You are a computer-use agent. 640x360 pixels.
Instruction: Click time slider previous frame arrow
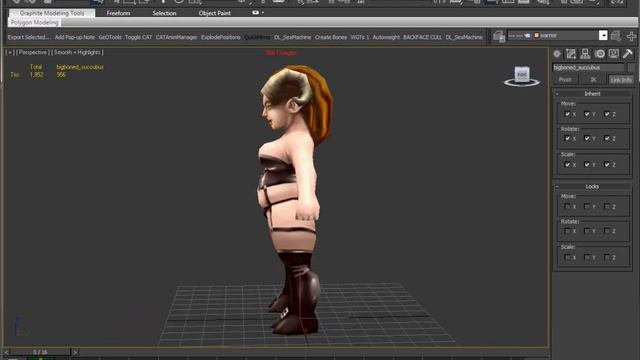click(6, 352)
